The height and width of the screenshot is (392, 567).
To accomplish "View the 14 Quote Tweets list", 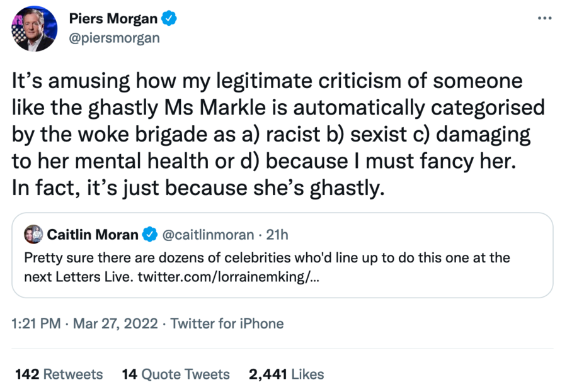I will coord(176,374).
